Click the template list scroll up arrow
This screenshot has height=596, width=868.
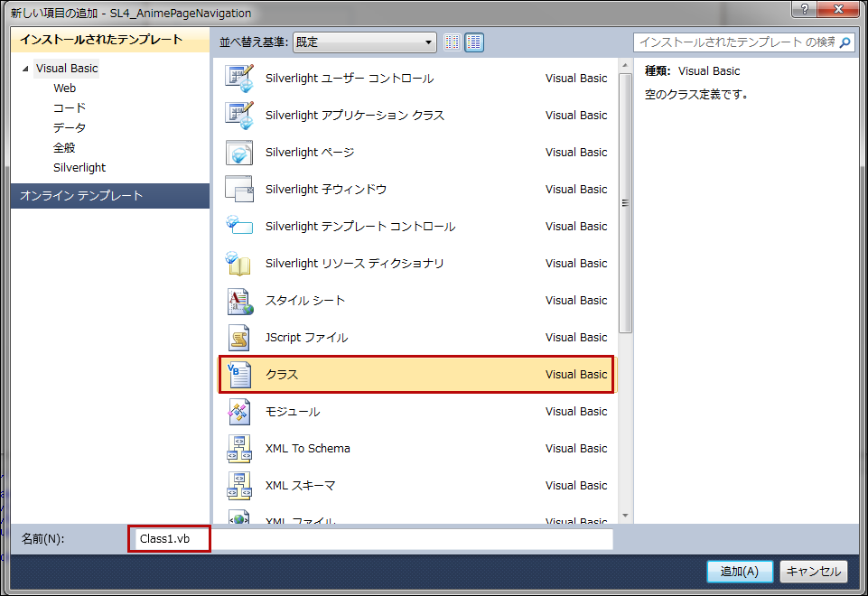[625, 66]
